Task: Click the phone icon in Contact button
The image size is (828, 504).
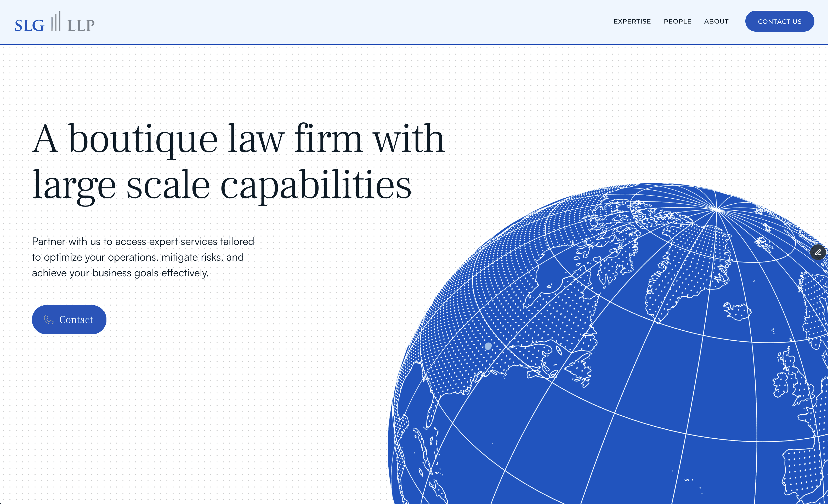Action: 49,320
